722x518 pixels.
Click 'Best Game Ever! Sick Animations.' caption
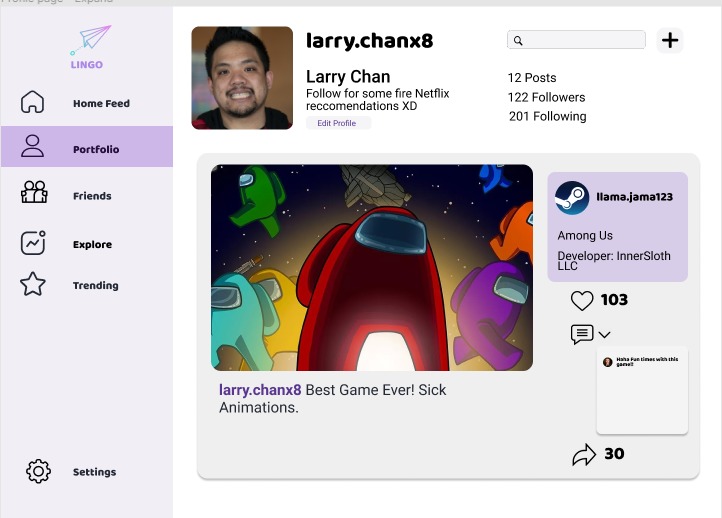pos(332,399)
